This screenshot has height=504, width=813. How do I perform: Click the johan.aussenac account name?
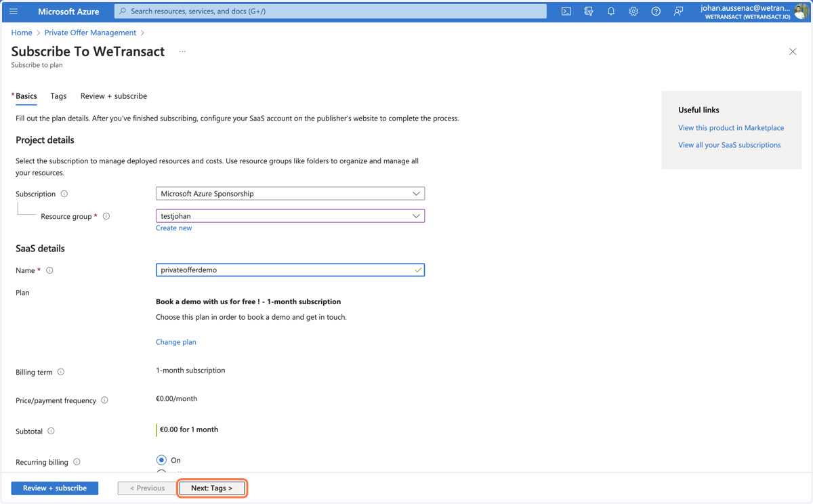745,8
